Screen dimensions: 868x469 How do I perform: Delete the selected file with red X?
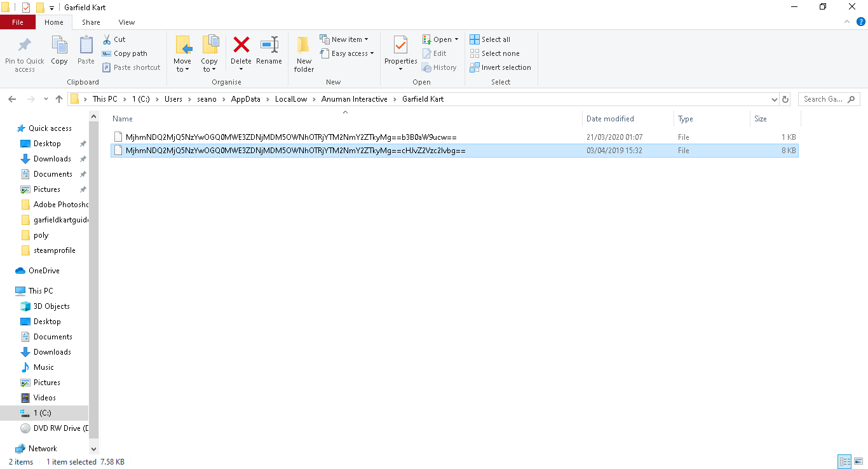coord(241,44)
